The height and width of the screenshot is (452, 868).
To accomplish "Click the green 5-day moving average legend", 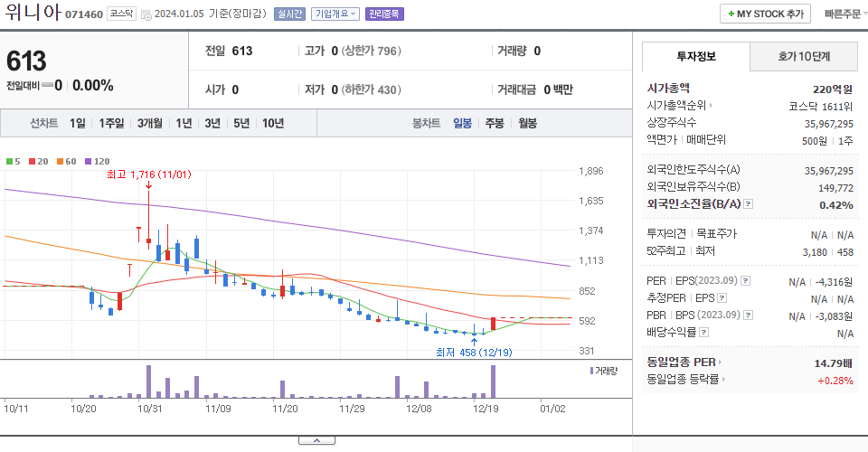I will 14,162.
